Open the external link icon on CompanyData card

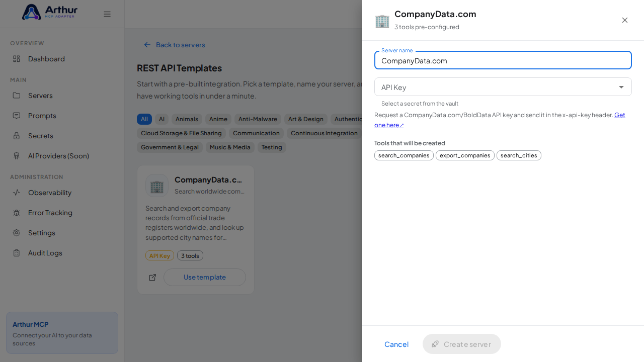pos(152,278)
